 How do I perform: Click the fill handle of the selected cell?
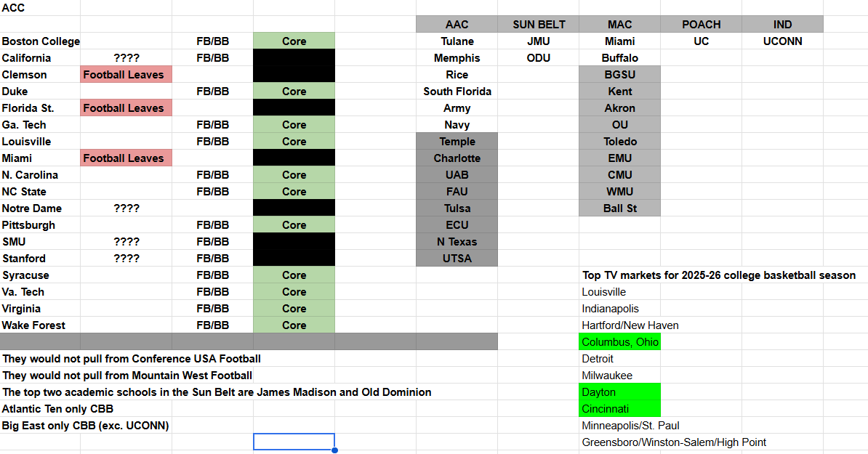[334, 450]
